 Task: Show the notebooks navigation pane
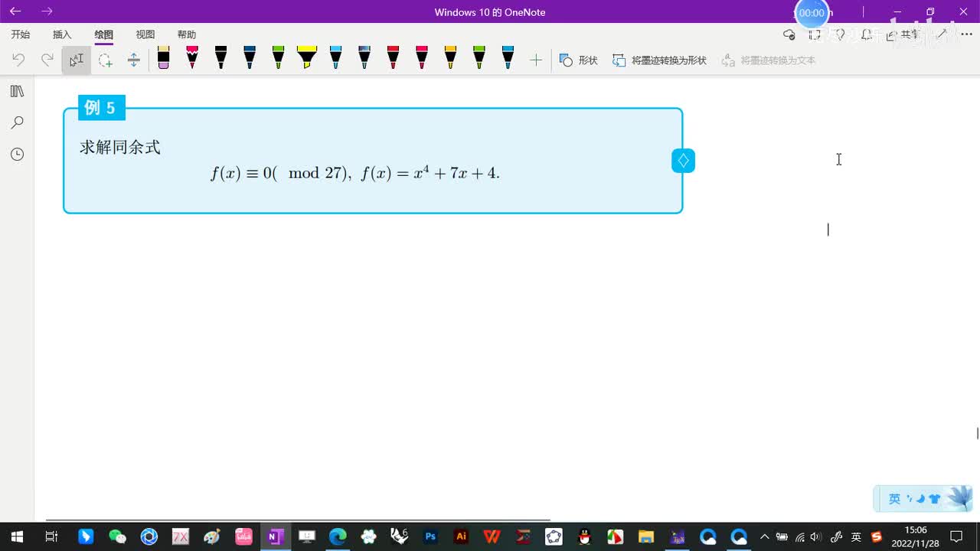[17, 91]
